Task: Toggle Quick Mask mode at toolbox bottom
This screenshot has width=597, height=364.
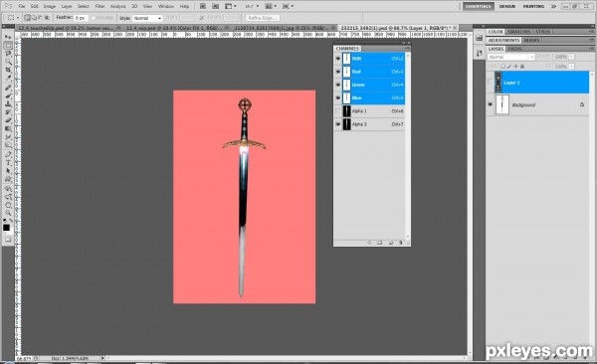Action: tap(8, 240)
